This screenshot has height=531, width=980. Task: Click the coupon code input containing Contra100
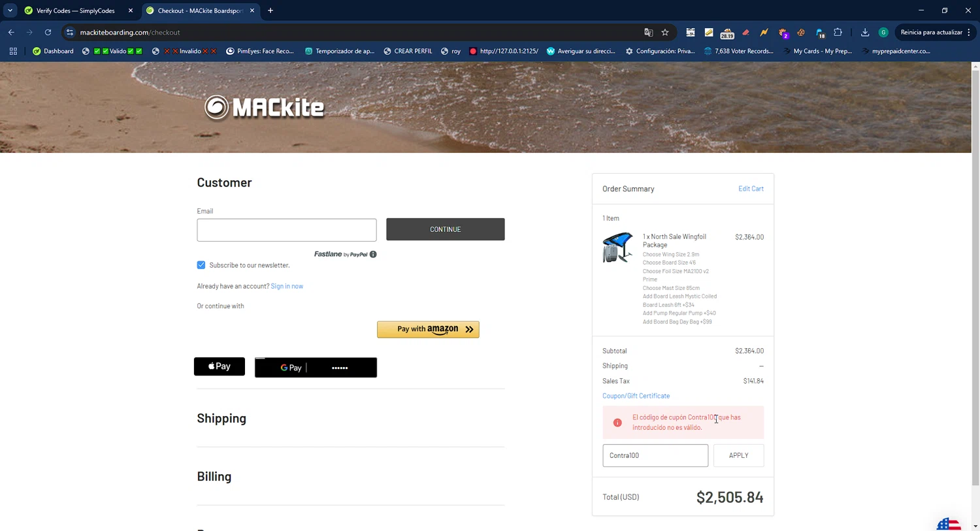click(655, 455)
